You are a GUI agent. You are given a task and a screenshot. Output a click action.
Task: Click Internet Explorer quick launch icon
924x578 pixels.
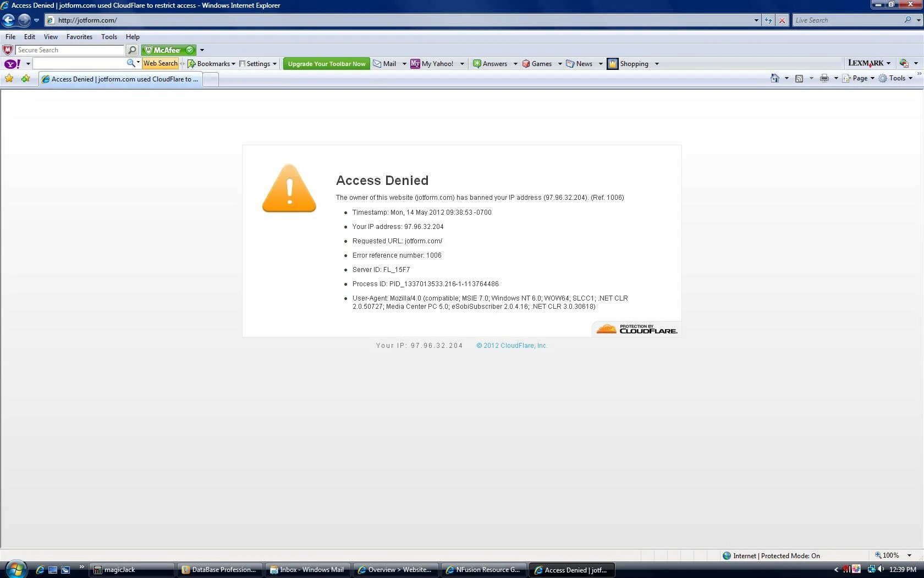pos(40,570)
